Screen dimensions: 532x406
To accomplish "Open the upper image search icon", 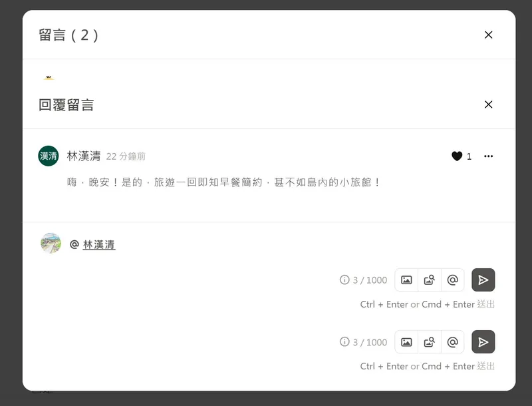I will tap(430, 280).
